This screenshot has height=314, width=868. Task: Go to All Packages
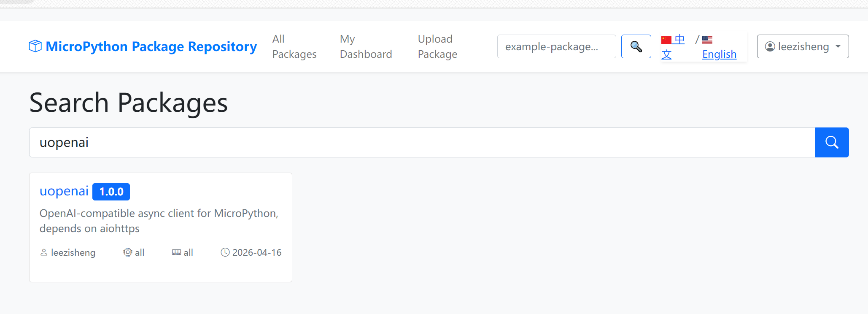294,46
